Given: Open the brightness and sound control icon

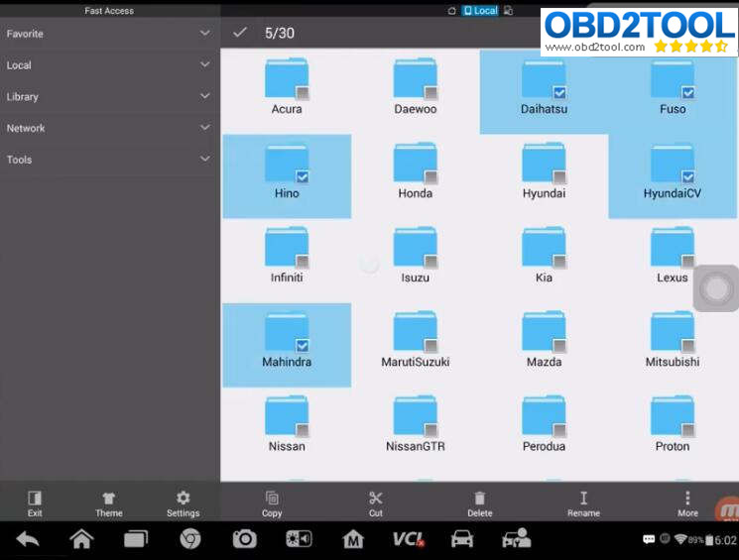Looking at the screenshot, I should (299, 539).
